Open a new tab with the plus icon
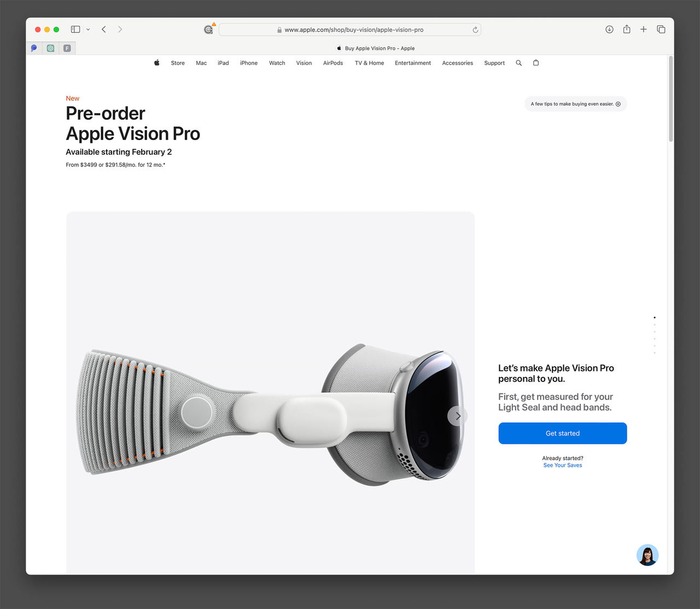700x609 pixels. click(644, 29)
